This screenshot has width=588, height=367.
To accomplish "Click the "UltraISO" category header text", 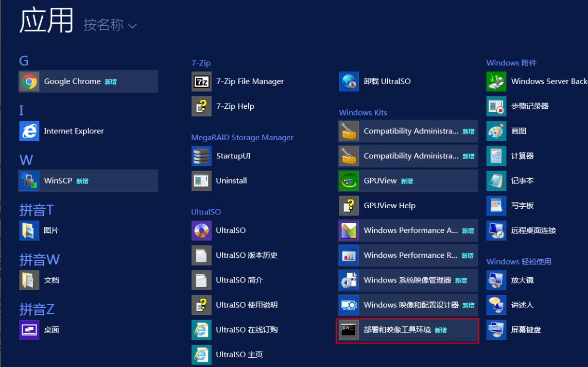I will (x=206, y=212).
